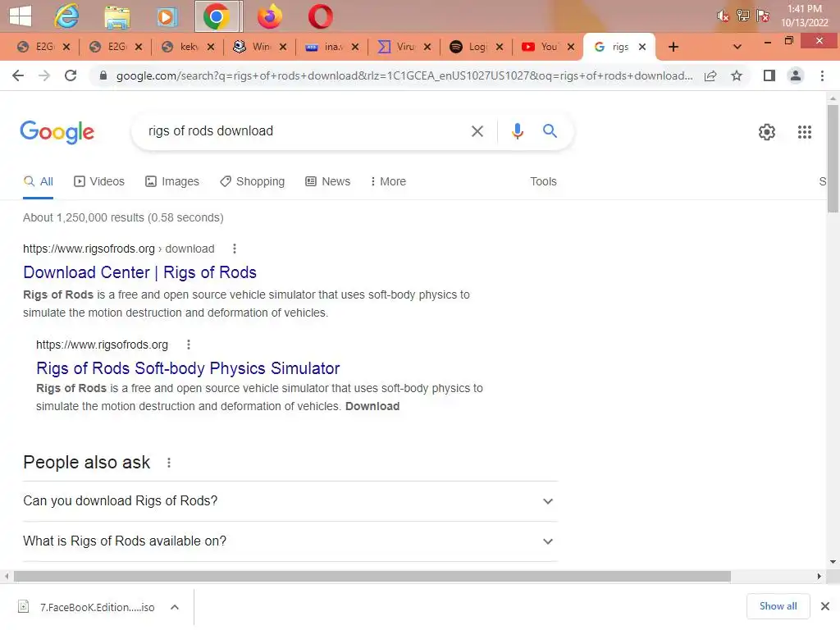Image resolution: width=840 pixels, height=630 pixels.
Task: Open Action Center flag icon
Action: pos(762,16)
